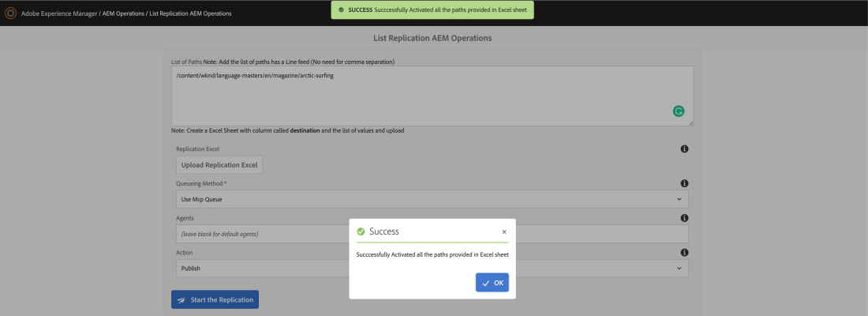This screenshot has height=316, width=868.
Task: Navigate to the AEM Operations breadcrumb
Action: pyautogui.click(x=122, y=13)
